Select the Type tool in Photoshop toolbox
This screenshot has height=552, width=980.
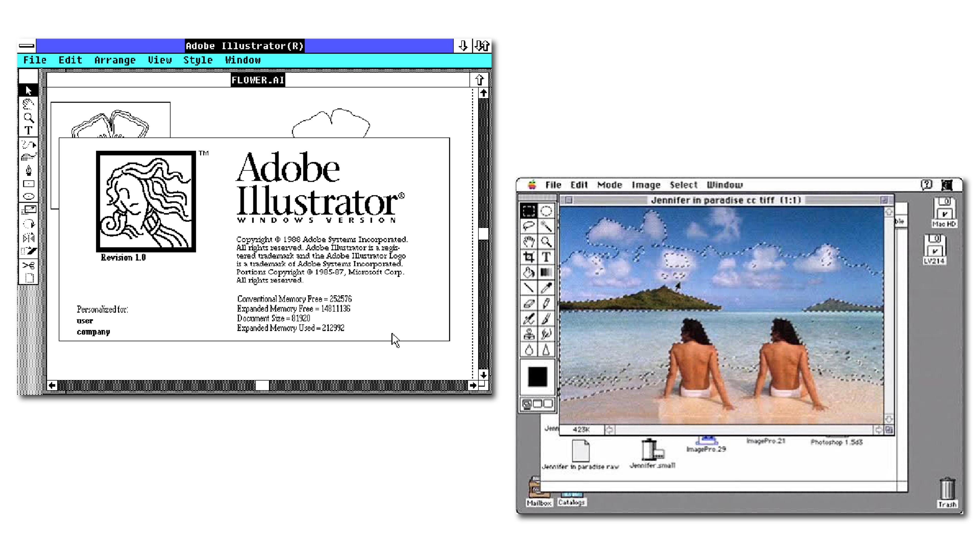(x=546, y=257)
